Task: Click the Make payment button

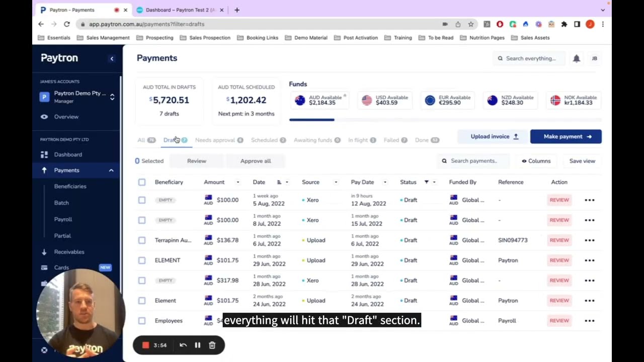Action: (566, 137)
